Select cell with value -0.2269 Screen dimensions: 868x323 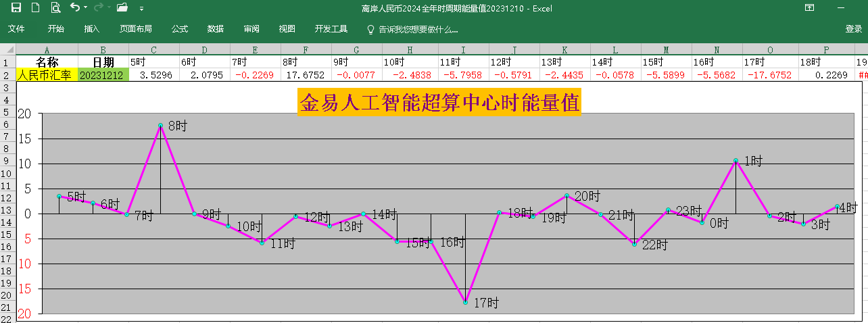[x=255, y=75]
